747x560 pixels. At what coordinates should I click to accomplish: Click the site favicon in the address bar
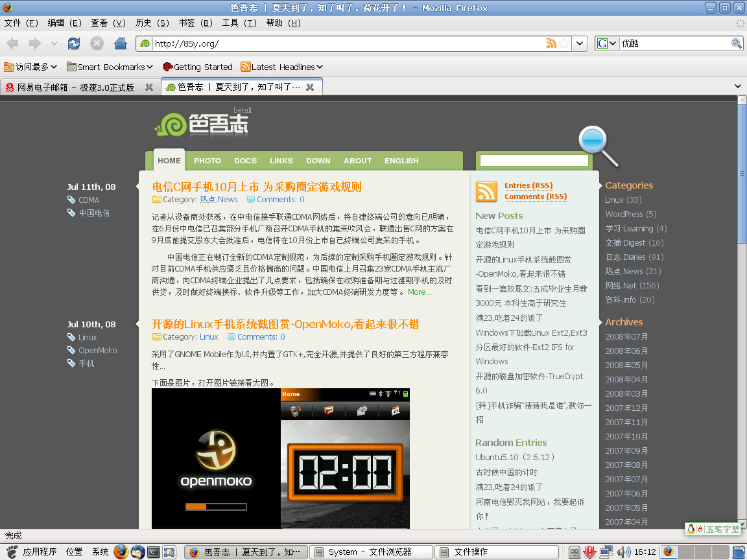(x=145, y=43)
